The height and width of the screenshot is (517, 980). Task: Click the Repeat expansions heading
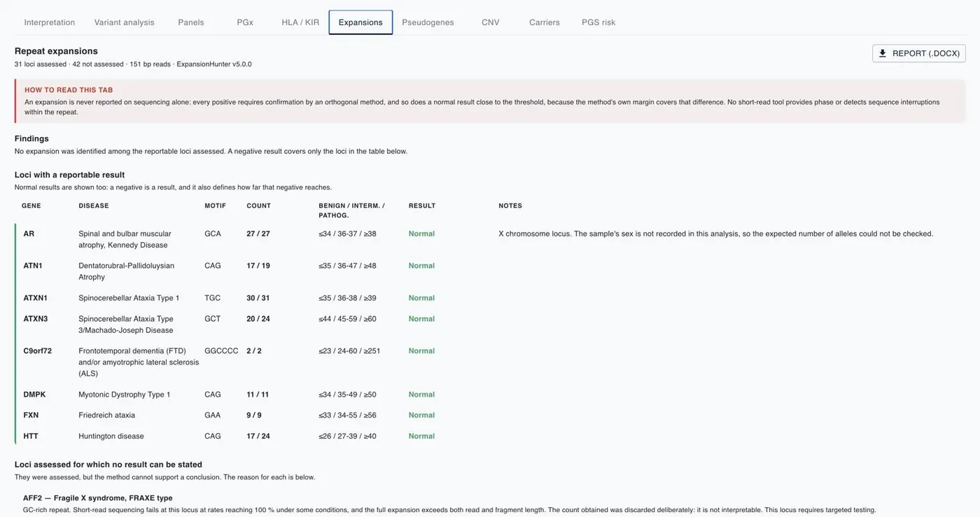(56, 51)
